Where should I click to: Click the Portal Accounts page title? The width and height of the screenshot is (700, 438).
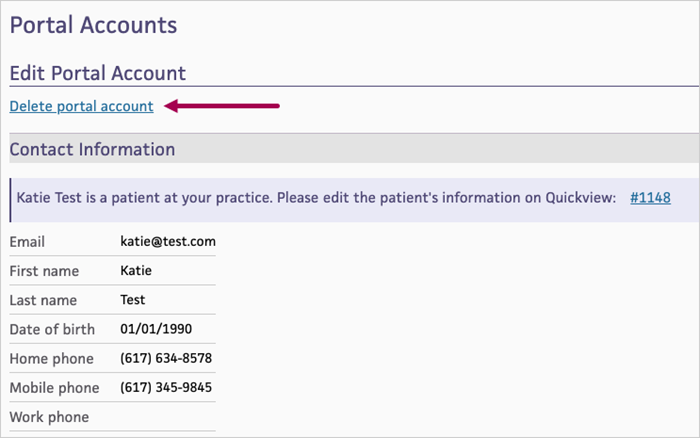click(93, 25)
